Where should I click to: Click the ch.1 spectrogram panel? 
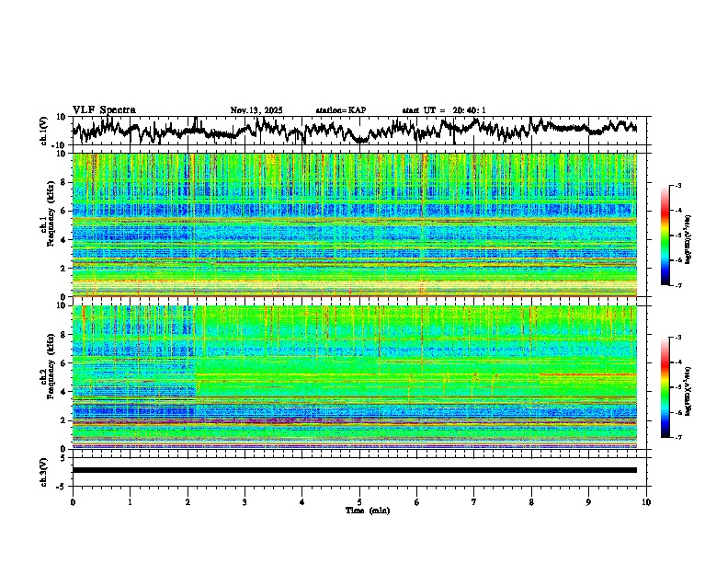(x=355, y=224)
